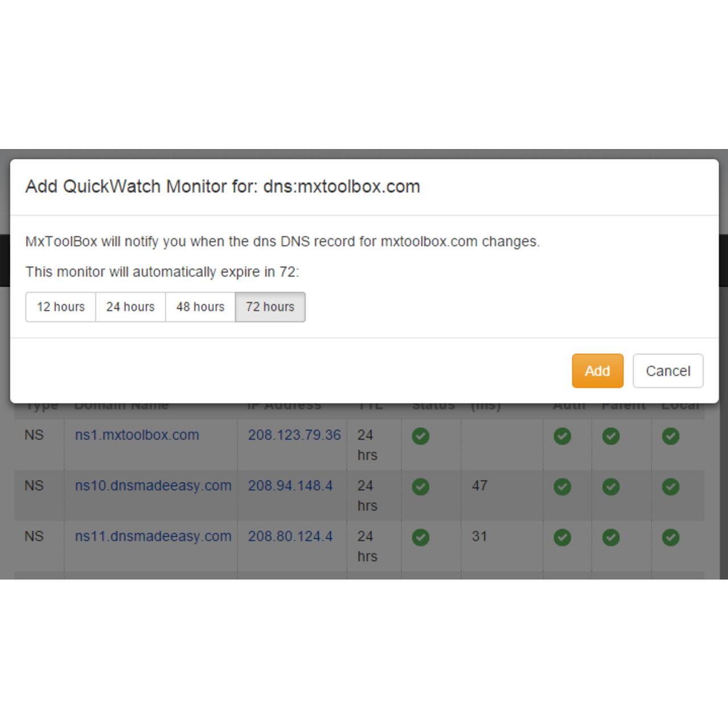Click the Status check icon for ns11.dnsmadeeasy.com

421,537
